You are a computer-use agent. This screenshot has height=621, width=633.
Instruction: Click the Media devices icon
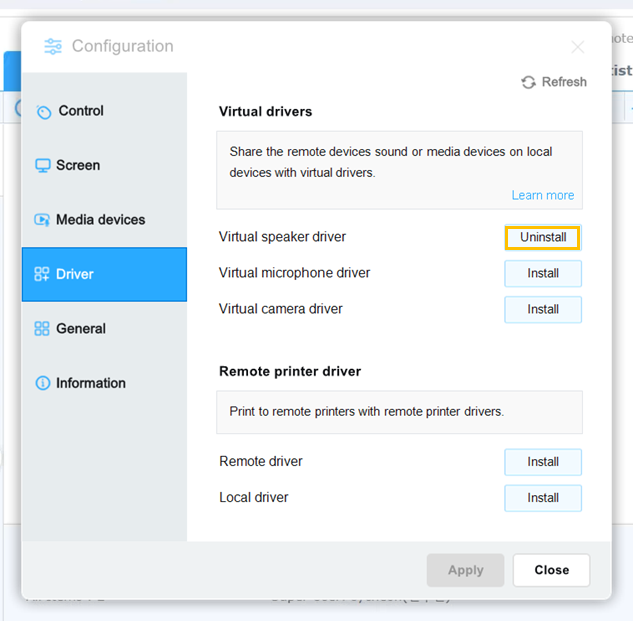[42, 220]
